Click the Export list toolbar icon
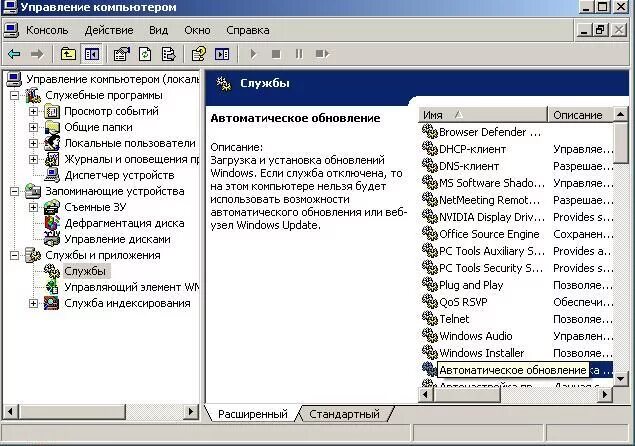 pos(168,54)
